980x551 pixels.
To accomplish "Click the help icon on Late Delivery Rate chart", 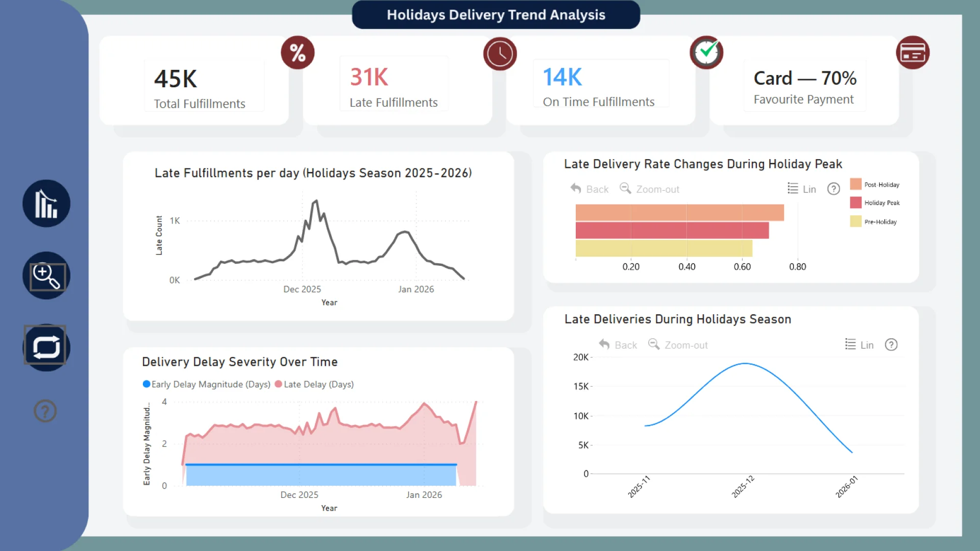I will point(834,189).
